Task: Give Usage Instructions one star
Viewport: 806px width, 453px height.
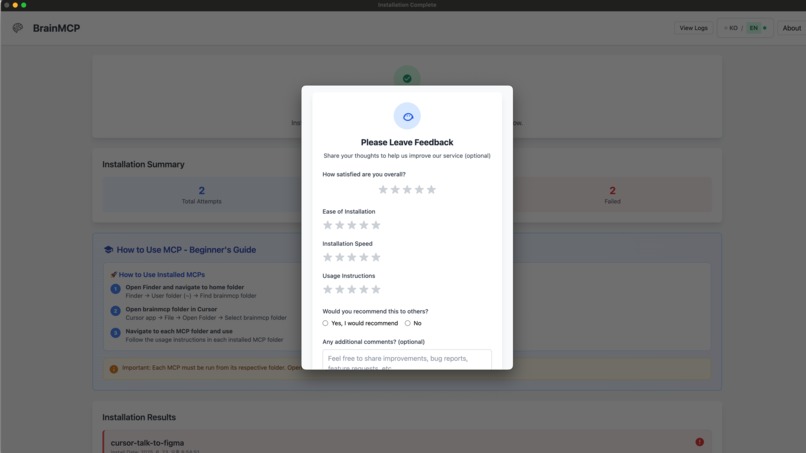Action: pyautogui.click(x=327, y=289)
